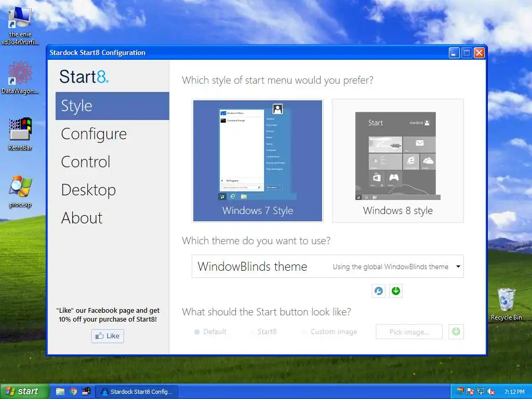The width and height of the screenshot is (532, 399).
Task: Choose the Windows 8 style thumbnail
Action: [x=397, y=161]
